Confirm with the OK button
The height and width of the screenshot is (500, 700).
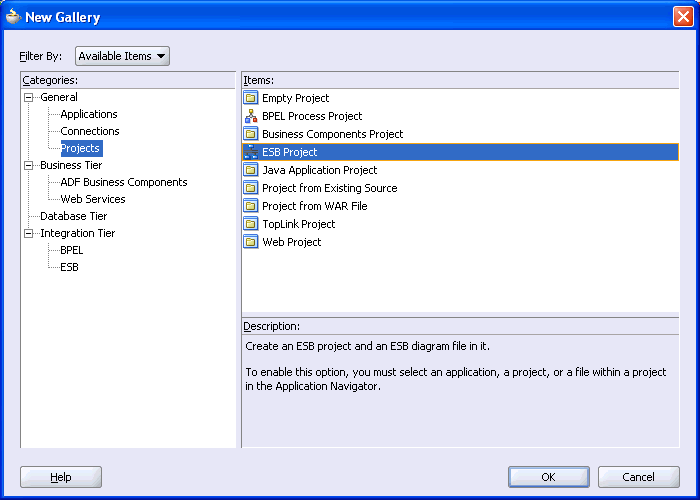pyautogui.click(x=549, y=477)
